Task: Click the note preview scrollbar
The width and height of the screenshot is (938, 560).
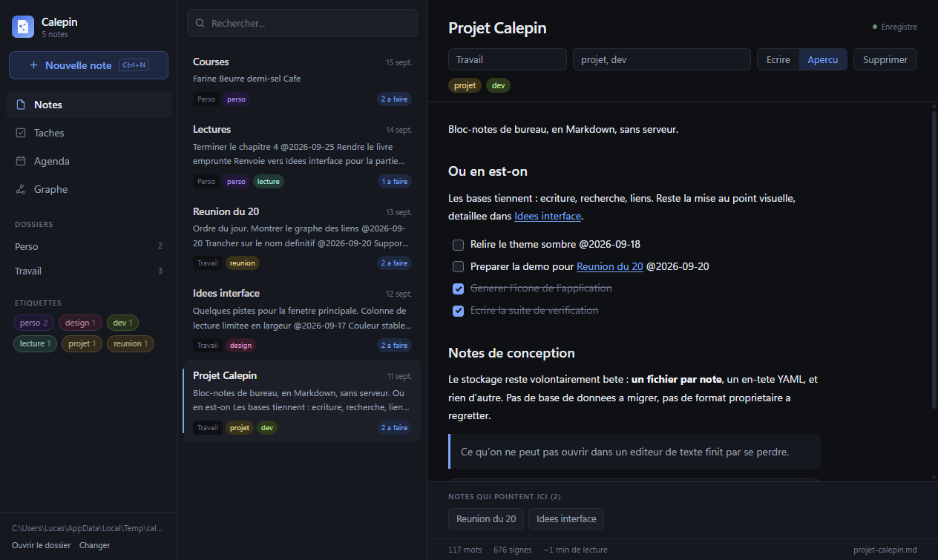Action: click(x=934, y=259)
